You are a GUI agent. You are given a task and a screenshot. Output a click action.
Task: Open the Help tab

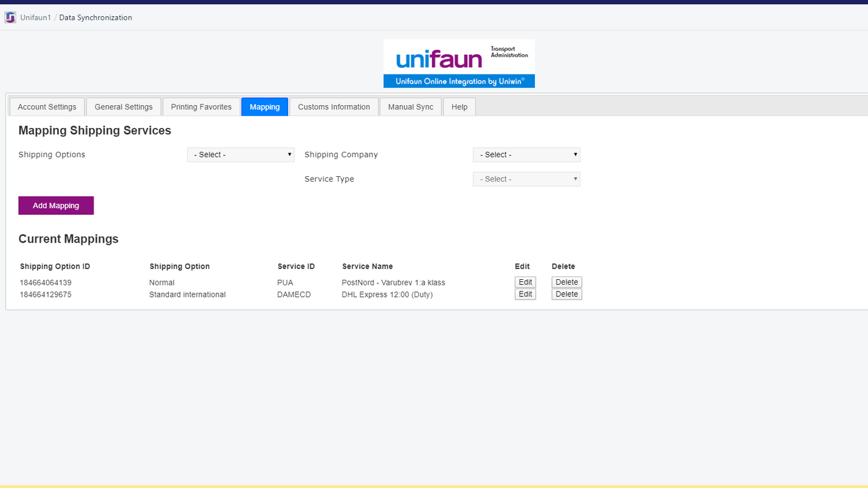tap(459, 107)
